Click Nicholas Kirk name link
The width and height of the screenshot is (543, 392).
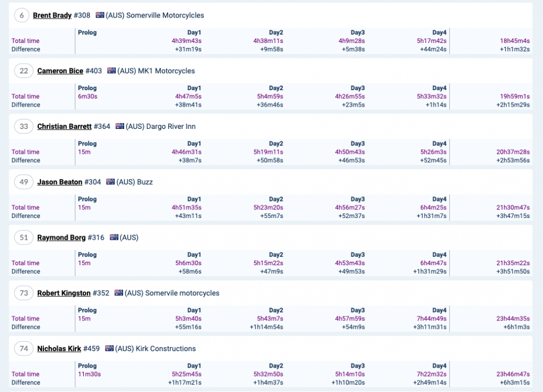(x=59, y=349)
